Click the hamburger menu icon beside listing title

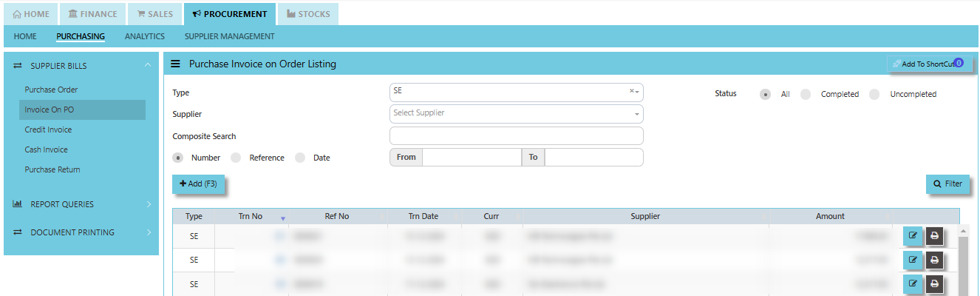[x=176, y=64]
